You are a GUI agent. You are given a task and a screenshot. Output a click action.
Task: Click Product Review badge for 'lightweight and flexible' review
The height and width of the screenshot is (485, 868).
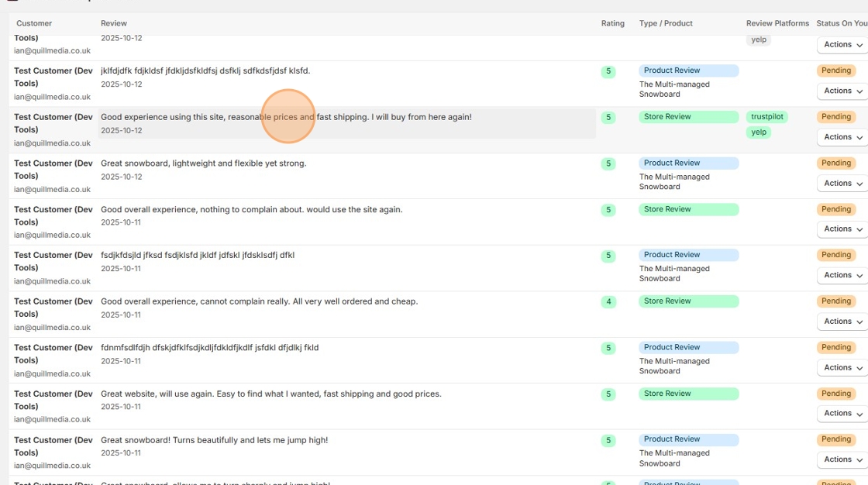click(x=689, y=163)
